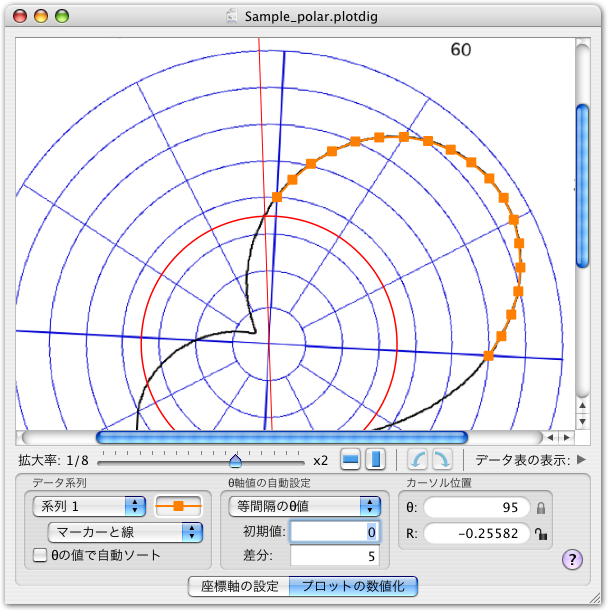Viewport: 608px width, 611px height.
Task: Click the unlocked padlock next to R
Action: tap(541, 533)
